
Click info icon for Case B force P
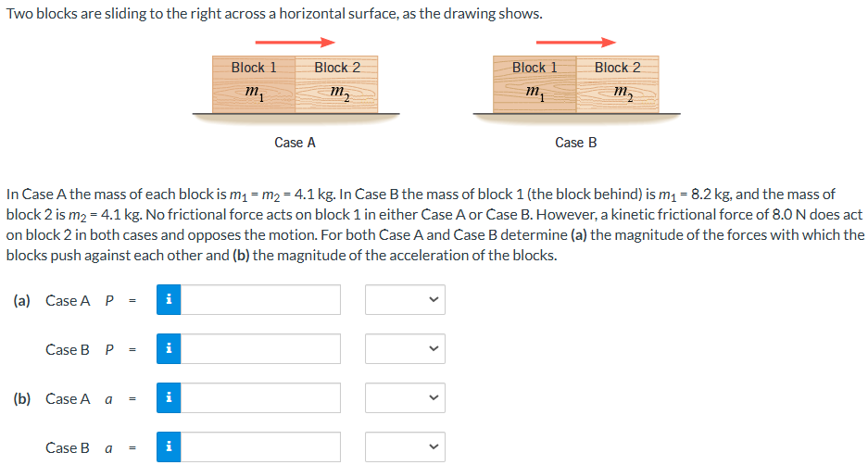click(x=168, y=349)
